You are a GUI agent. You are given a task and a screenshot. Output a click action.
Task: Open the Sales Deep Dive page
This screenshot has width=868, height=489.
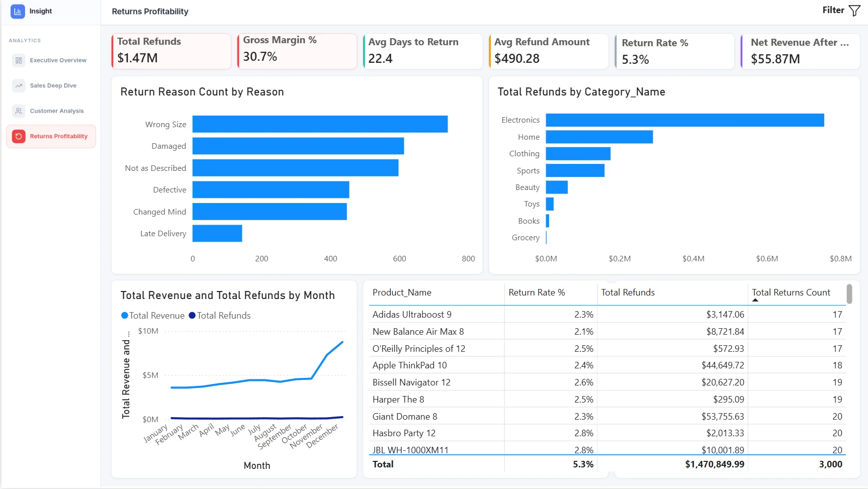pos(51,85)
